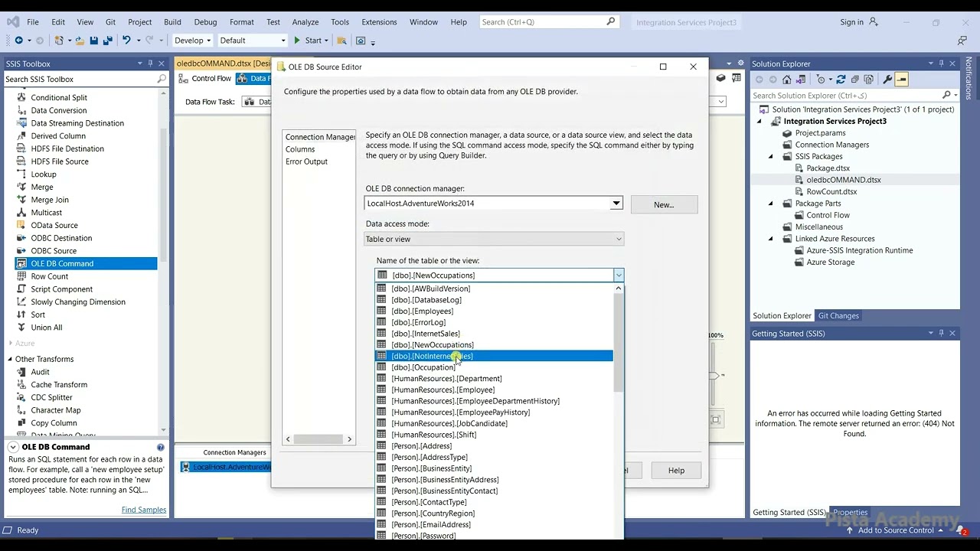Click the Pending Changes Filter clock icon

pos(822,80)
